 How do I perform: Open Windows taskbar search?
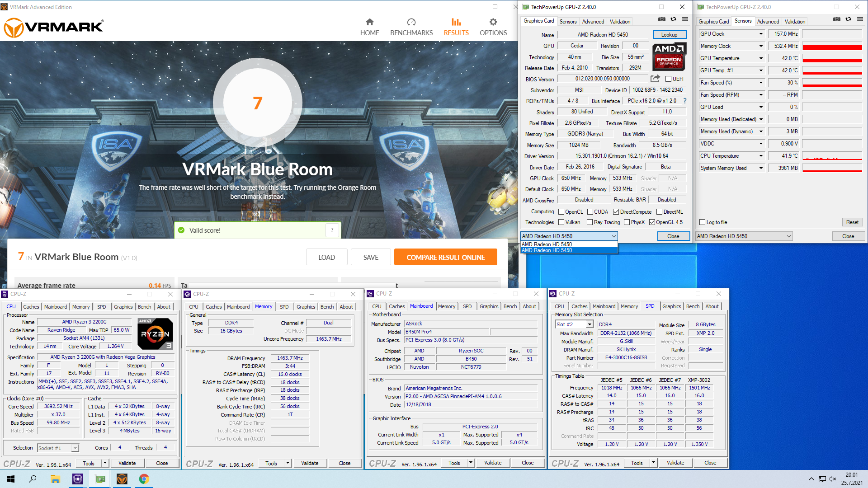pos(33,479)
